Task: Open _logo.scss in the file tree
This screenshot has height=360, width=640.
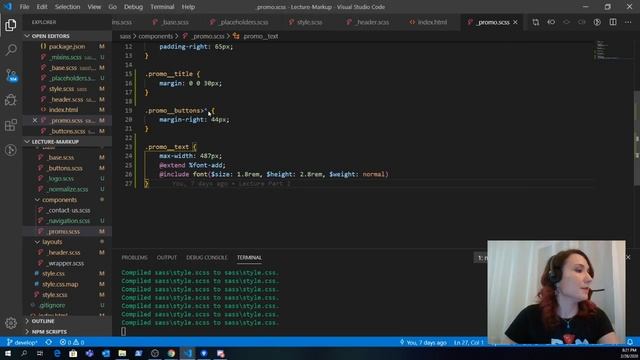Action: point(67,178)
